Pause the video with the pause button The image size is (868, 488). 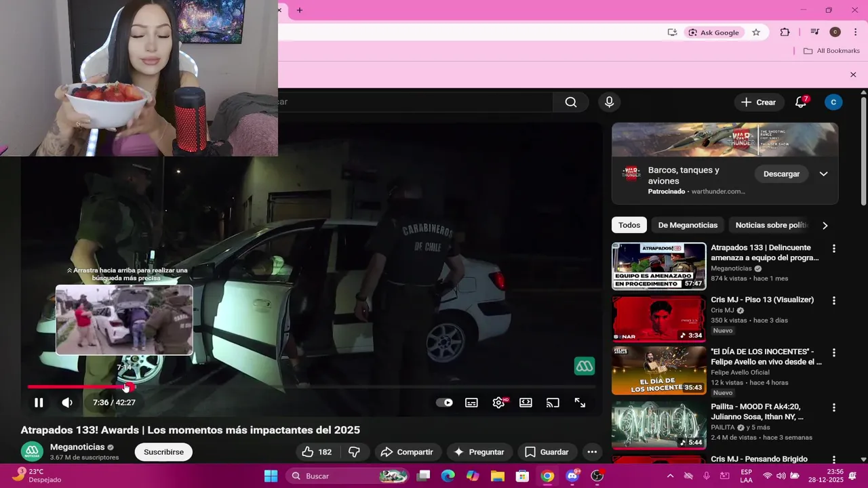(39, 403)
